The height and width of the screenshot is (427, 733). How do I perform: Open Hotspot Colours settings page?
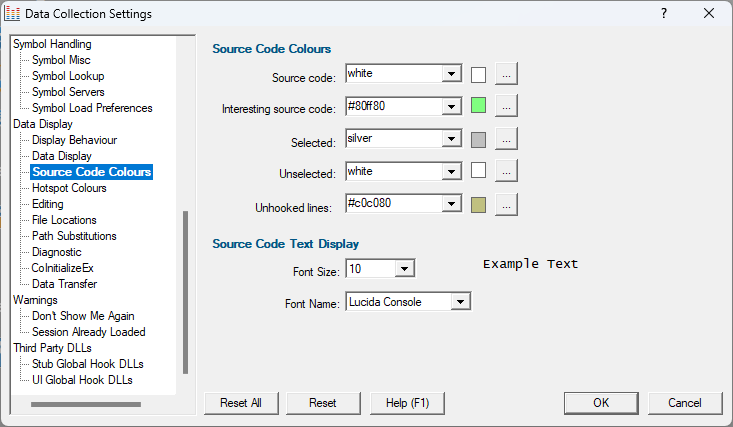[x=69, y=188]
